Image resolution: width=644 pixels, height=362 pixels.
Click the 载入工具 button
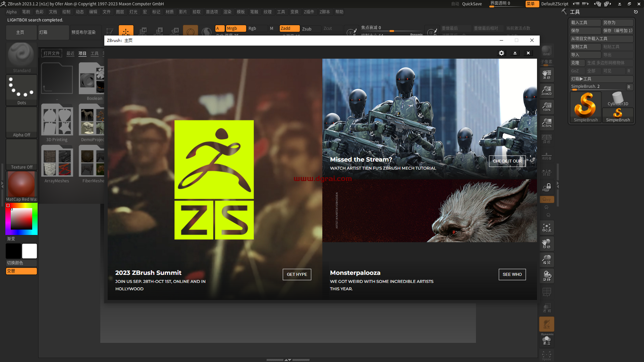click(x=586, y=22)
